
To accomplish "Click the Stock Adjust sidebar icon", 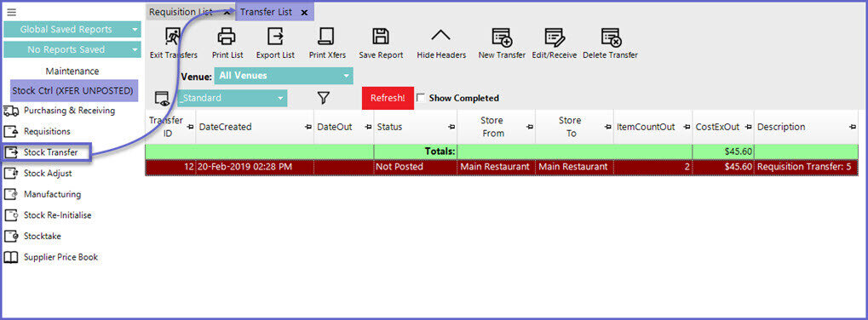I will (x=11, y=174).
